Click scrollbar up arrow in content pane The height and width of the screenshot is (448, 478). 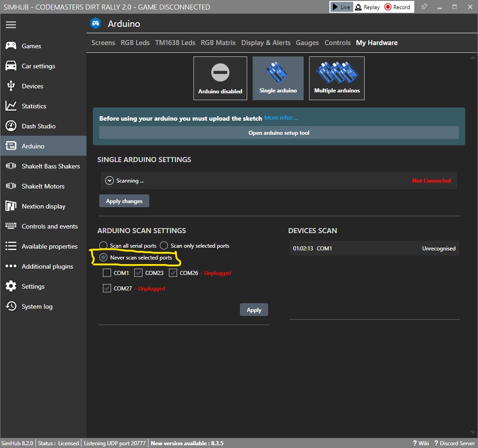pos(473,57)
